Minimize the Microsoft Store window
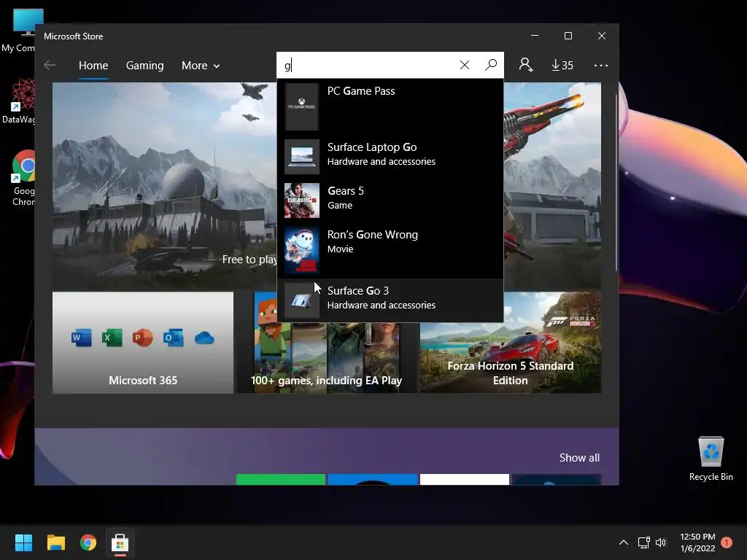The width and height of the screenshot is (747, 560). [535, 36]
